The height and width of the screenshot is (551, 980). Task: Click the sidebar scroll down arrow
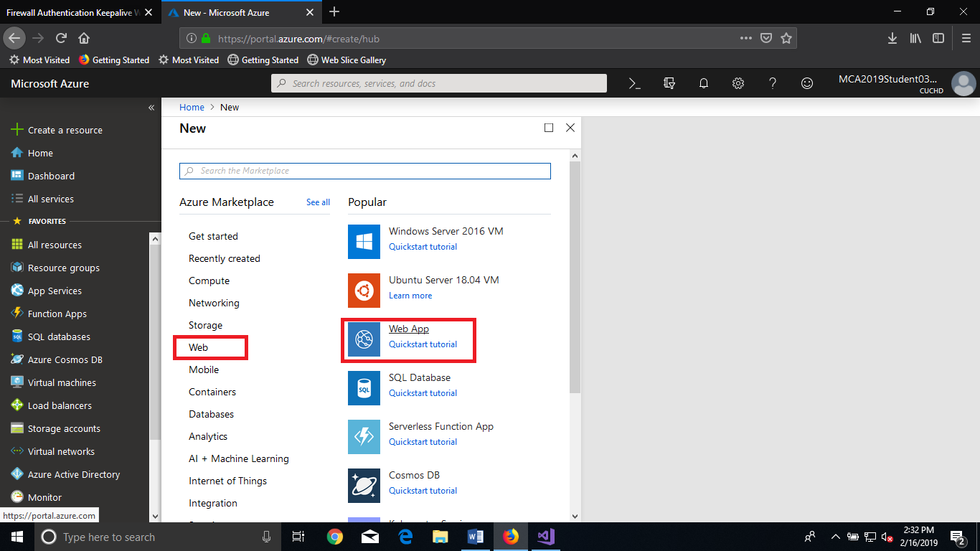click(x=155, y=516)
